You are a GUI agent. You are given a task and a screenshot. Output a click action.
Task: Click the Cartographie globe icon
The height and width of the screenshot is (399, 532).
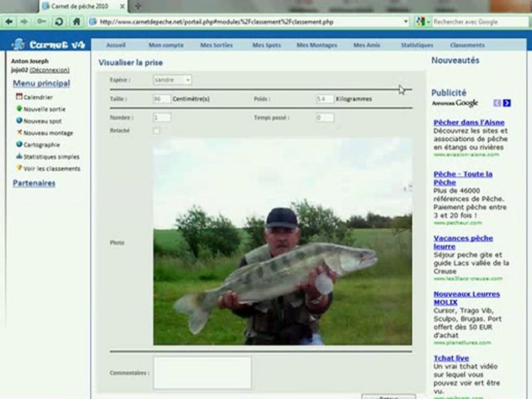(19, 144)
